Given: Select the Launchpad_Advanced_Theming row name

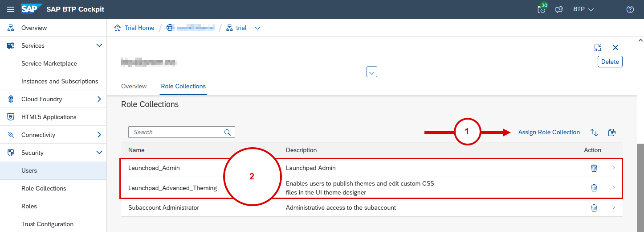Looking at the screenshot, I should tap(172, 188).
